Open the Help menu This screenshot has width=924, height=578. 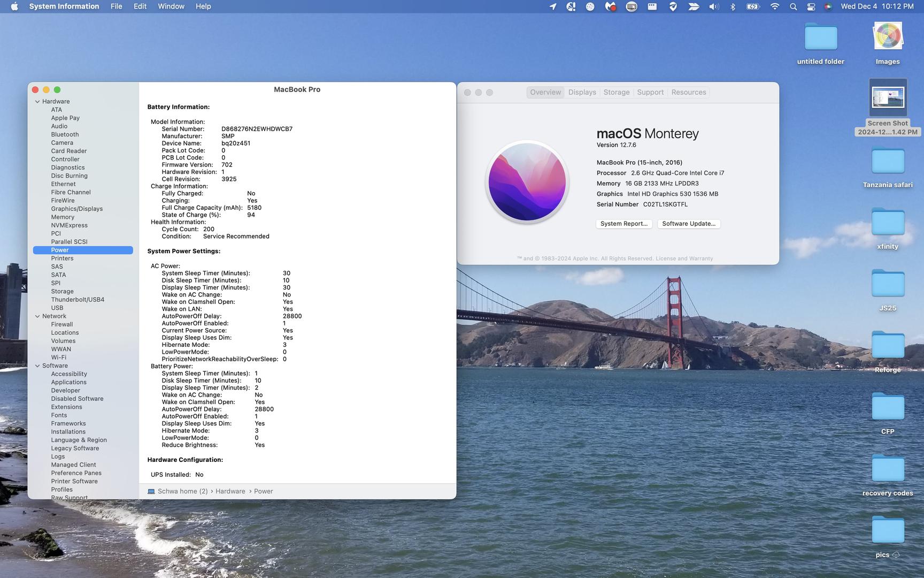[x=203, y=6]
